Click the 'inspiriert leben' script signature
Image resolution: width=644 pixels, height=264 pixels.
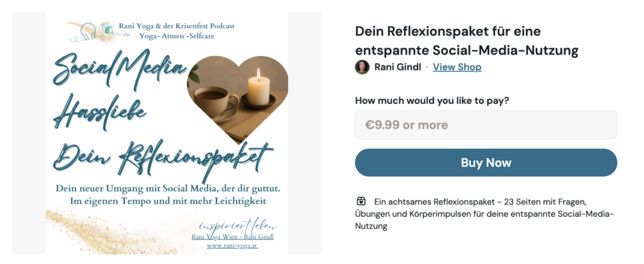tap(237, 226)
